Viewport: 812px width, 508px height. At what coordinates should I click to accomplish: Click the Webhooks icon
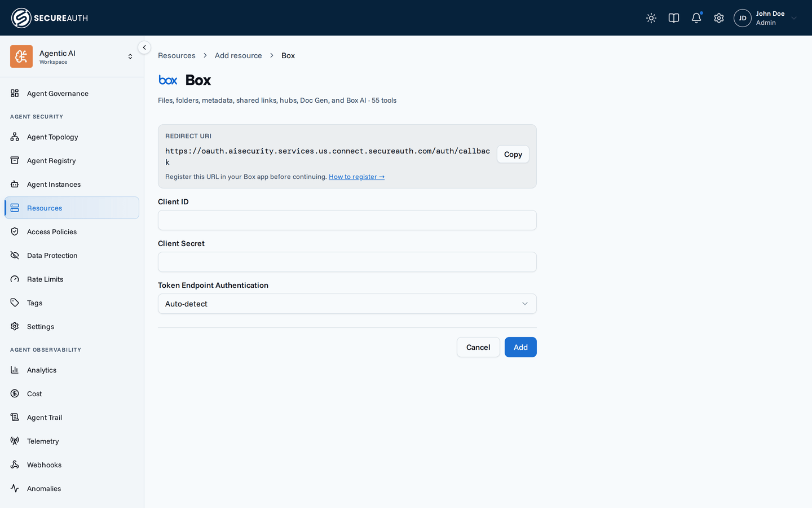15,465
